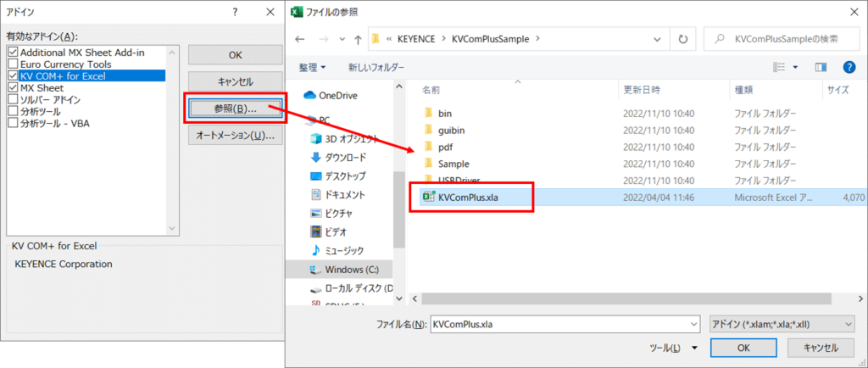The height and width of the screenshot is (368, 868).
Task: Click down arrow of navigation pane scrollbar
Action: (400, 298)
